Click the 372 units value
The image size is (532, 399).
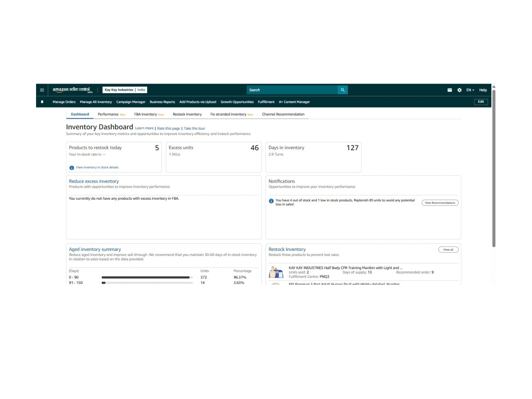204,277
